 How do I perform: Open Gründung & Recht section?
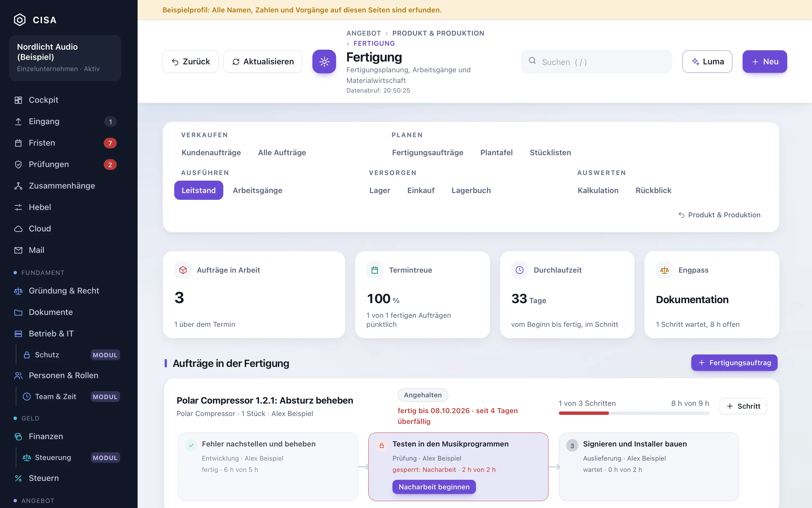point(65,291)
